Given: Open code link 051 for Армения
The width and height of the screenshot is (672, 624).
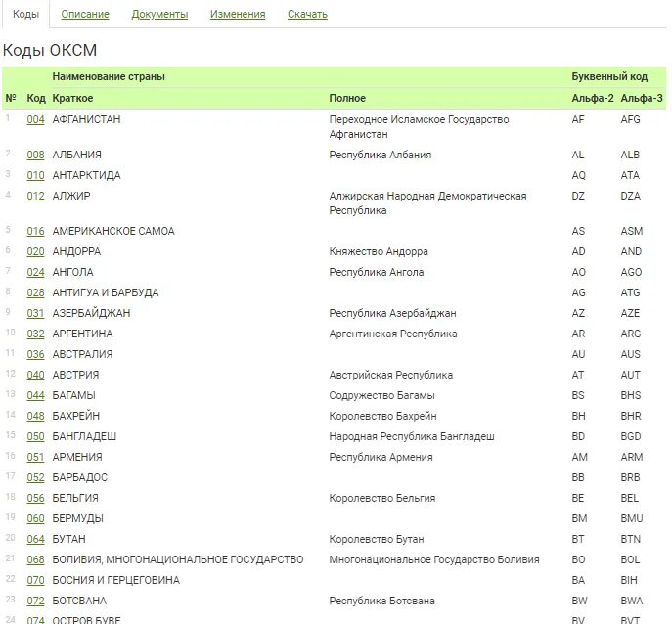Looking at the screenshot, I should click(x=35, y=458).
